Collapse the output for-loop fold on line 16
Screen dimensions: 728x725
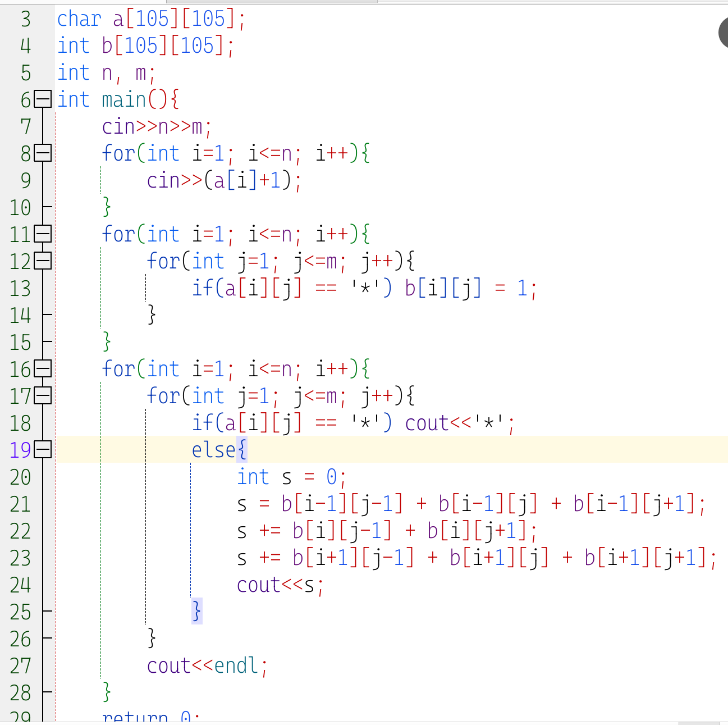coord(43,369)
